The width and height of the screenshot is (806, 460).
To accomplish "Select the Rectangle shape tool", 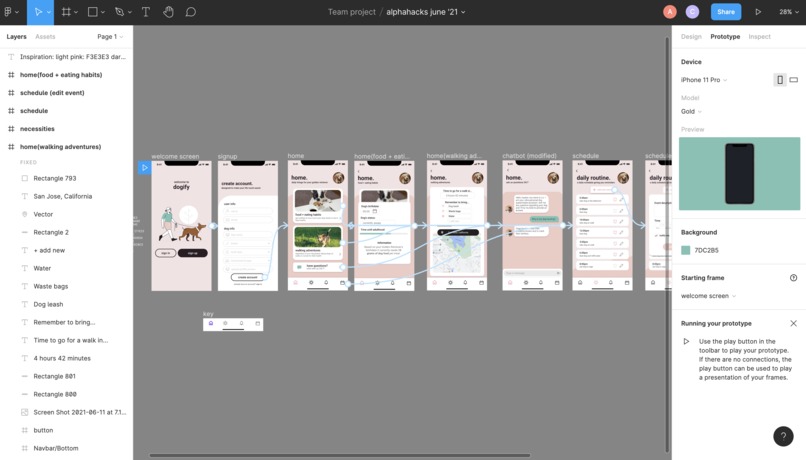I will (x=93, y=12).
